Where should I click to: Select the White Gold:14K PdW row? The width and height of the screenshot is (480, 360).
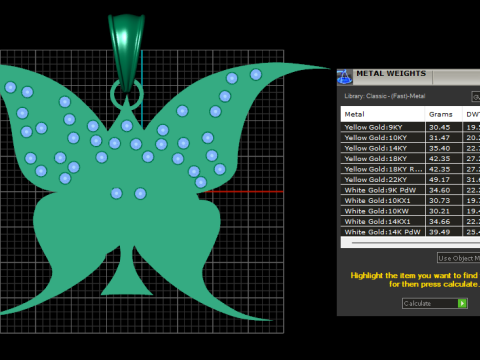tap(410, 232)
